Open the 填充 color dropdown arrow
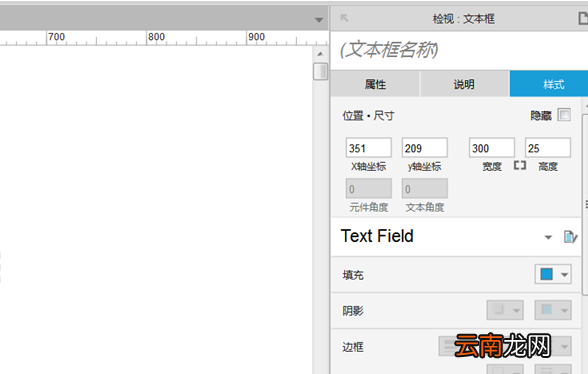Viewport: 588px width, 374px height. coord(564,275)
